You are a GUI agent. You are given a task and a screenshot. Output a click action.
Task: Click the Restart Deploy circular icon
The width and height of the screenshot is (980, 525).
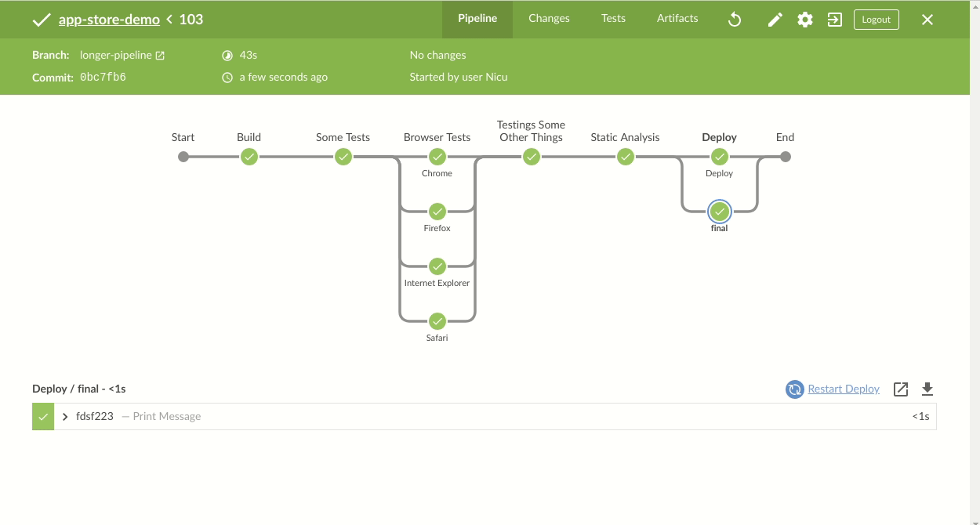click(x=793, y=389)
